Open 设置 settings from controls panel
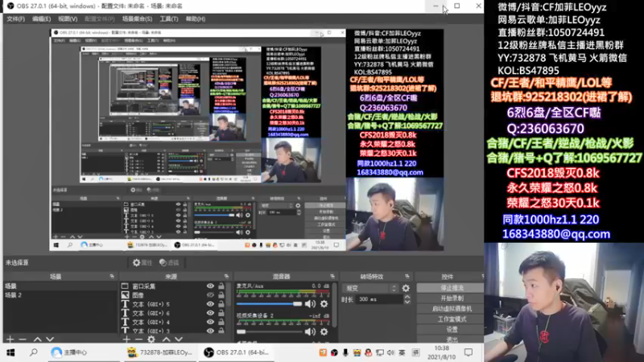The height and width of the screenshot is (362, 644). pos(451,329)
